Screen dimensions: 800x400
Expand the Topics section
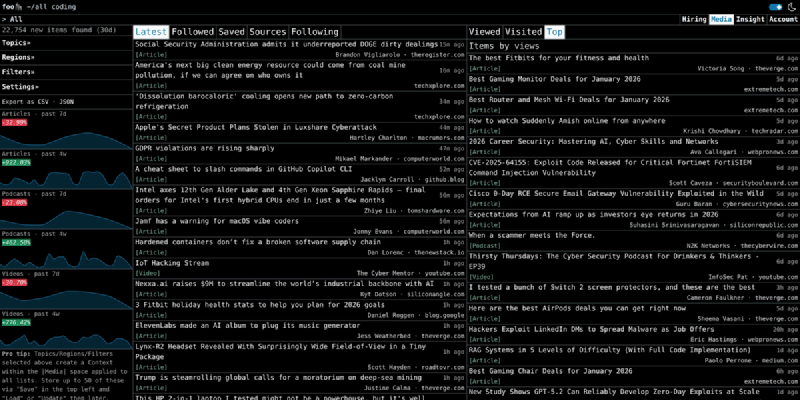pyautogui.click(x=16, y=43)
